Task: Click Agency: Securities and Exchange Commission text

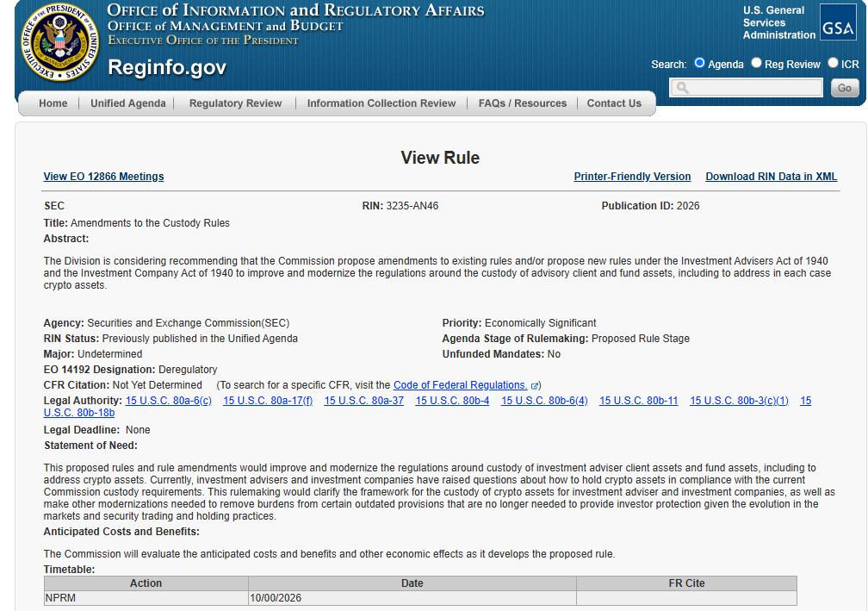Action: tap(166, 323)
